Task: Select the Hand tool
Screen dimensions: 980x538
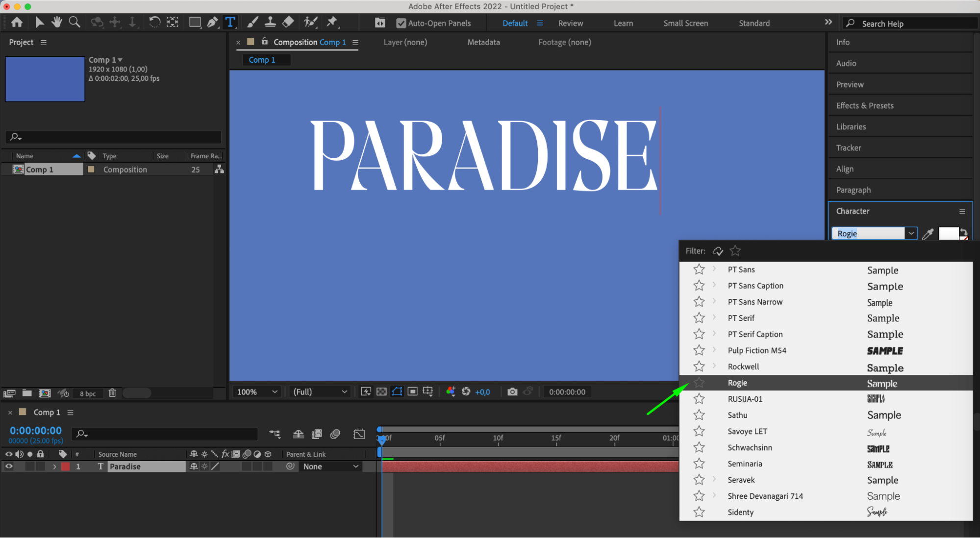Action: pyautogui.click(x=57, y=22)
